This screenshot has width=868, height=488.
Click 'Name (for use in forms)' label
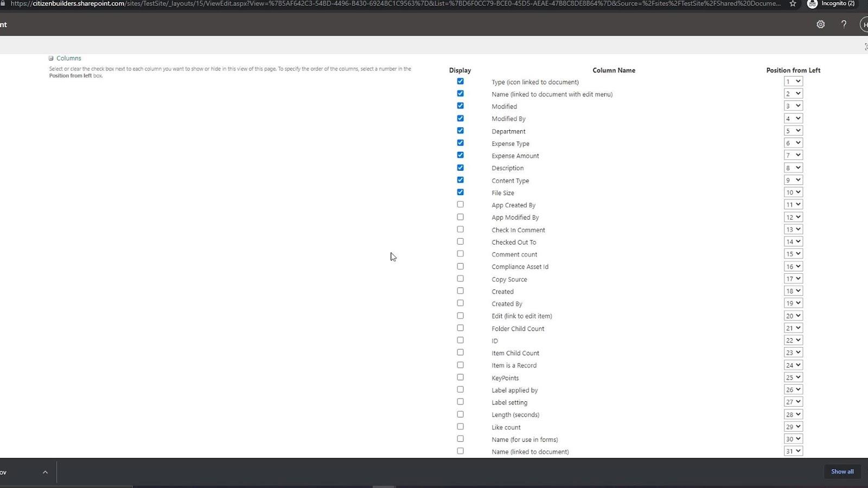(x=525, y=440)
